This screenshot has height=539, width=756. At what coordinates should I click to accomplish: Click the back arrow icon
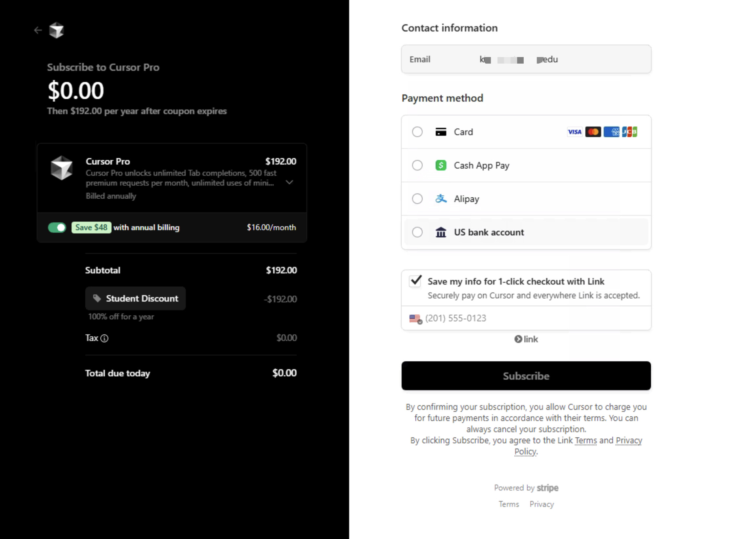38,30
